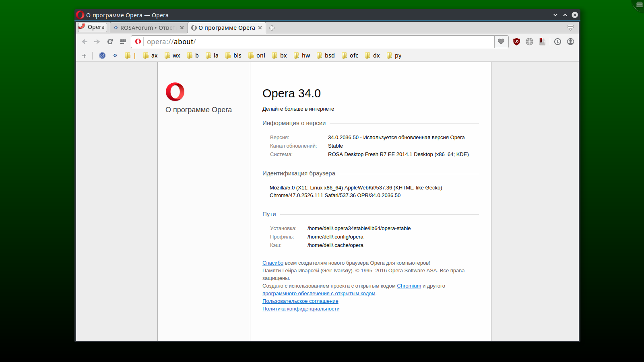Screen dimensions: 644x362
Task: Go back to the previous page
Action: point(85,41)
